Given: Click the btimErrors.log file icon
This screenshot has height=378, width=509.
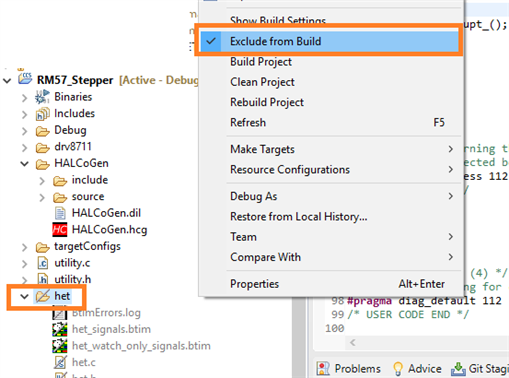Looking at the screenshot, I should click(x=60, y=313).
